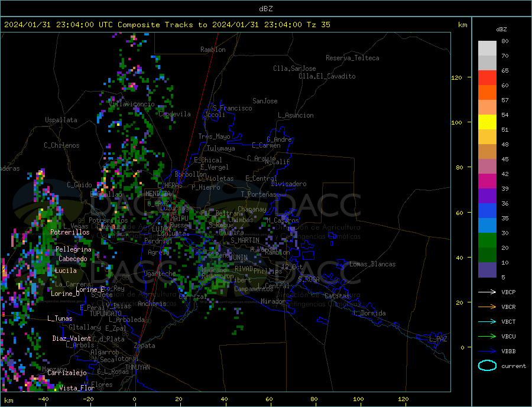The width and height of the screenshot is (532, 407).
Task: Click the Divisadero map label
Action: (288, 184)
